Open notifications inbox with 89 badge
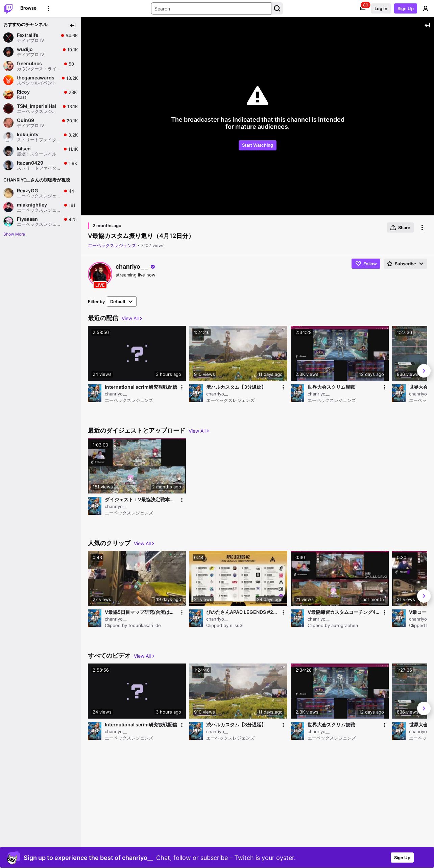 363,8
